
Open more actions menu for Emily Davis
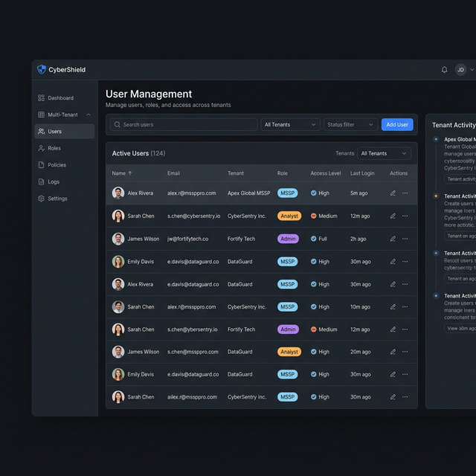pyautogui.click(x=405, y=261)
